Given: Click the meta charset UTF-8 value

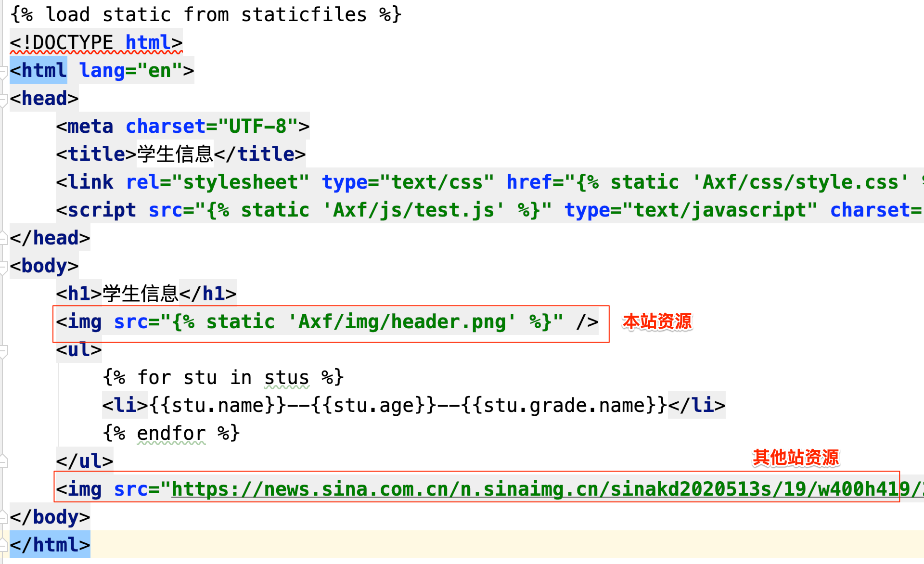Looking at the screenshot, I should pyautogui.click(x=258, y=127).
